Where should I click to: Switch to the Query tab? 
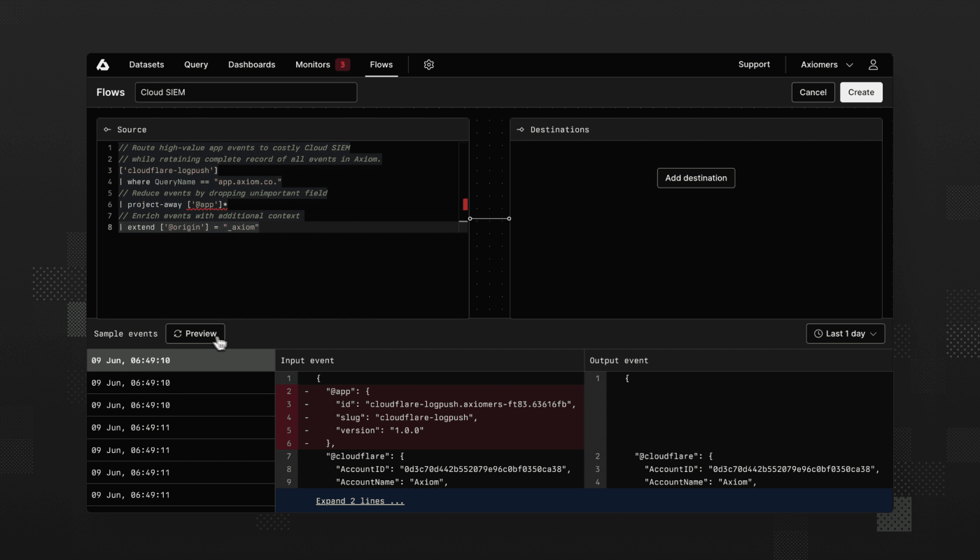[x=196, y=64]
